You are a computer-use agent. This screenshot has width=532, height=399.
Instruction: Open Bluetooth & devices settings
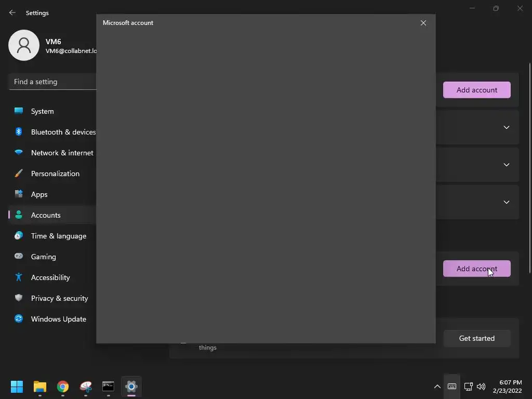(52, 132)
